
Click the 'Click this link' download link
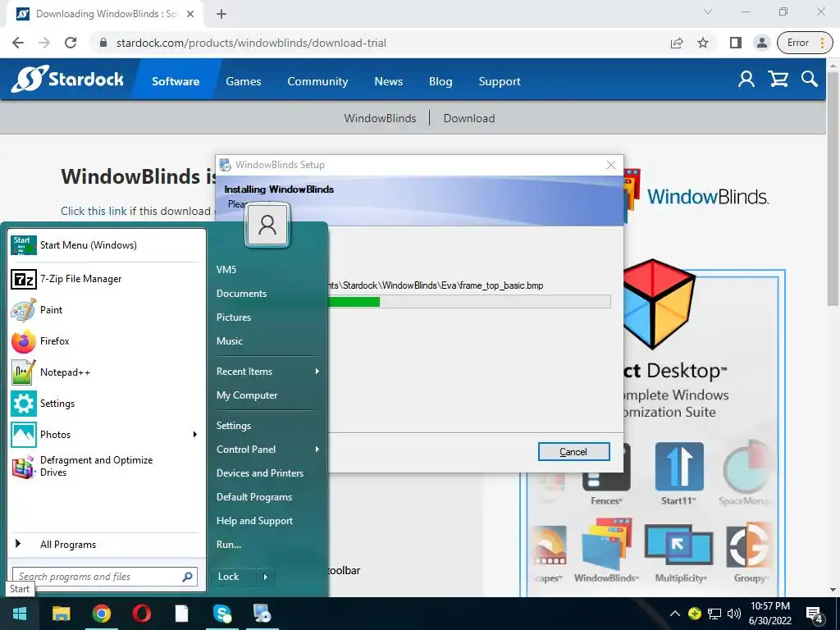(94, 211)
